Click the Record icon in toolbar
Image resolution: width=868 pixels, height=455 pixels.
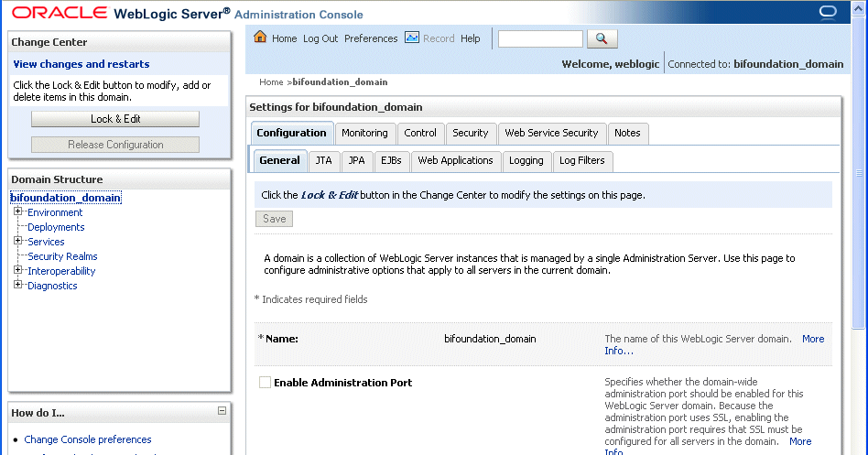coord(412,38)
